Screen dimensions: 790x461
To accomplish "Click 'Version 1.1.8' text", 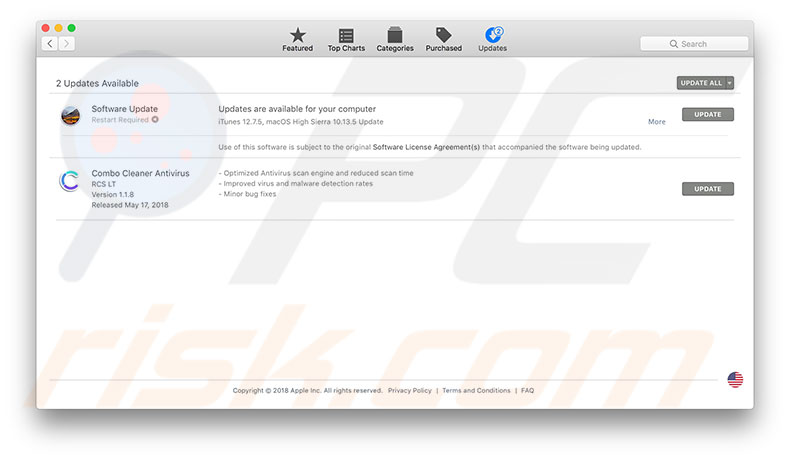I will coord(112,194).
